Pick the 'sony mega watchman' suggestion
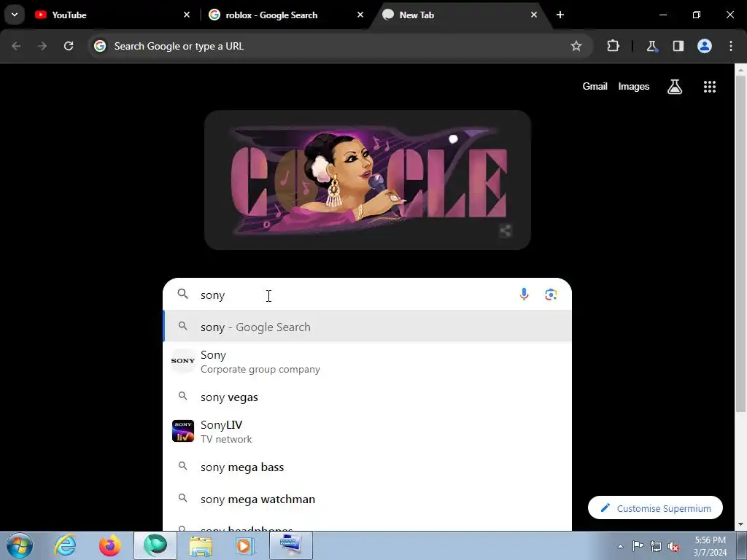Viewport: 747px width, 560px height. pos(368,499)
